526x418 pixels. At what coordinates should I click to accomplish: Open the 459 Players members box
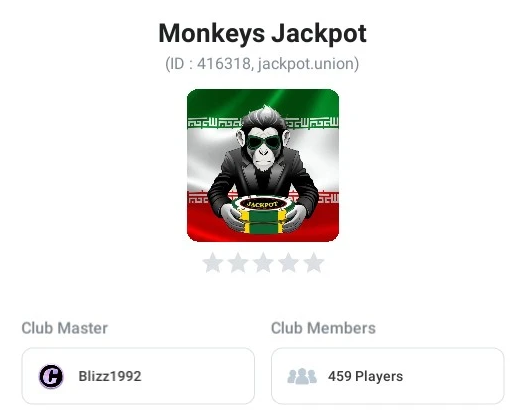(387, 376)
